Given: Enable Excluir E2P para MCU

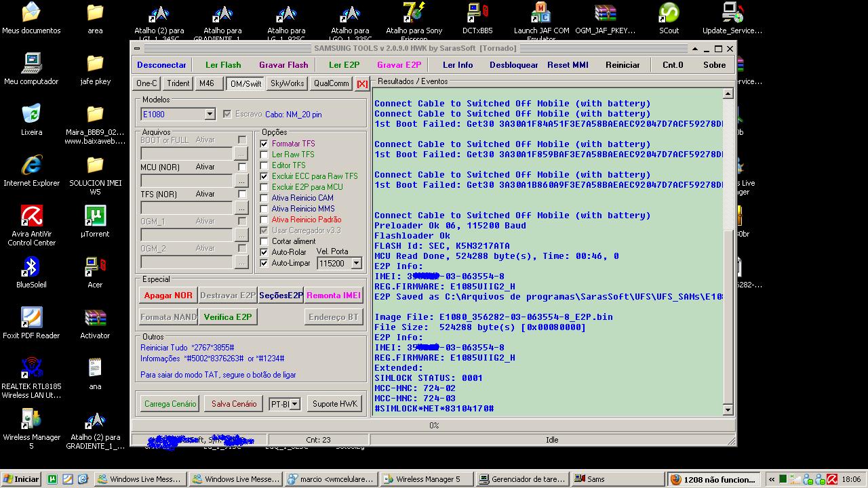Looking at the screenshot, I should pyautogui.click(x=264, y=187).
